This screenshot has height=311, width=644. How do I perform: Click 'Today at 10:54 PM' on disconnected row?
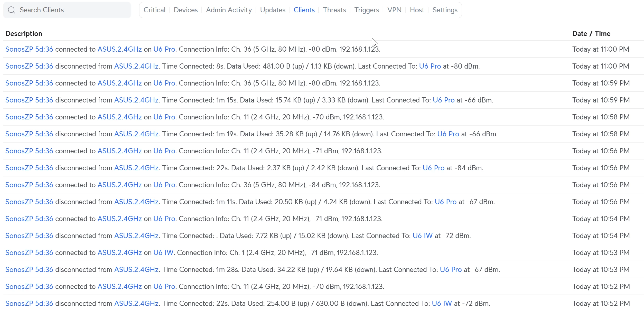coord(601,235)
